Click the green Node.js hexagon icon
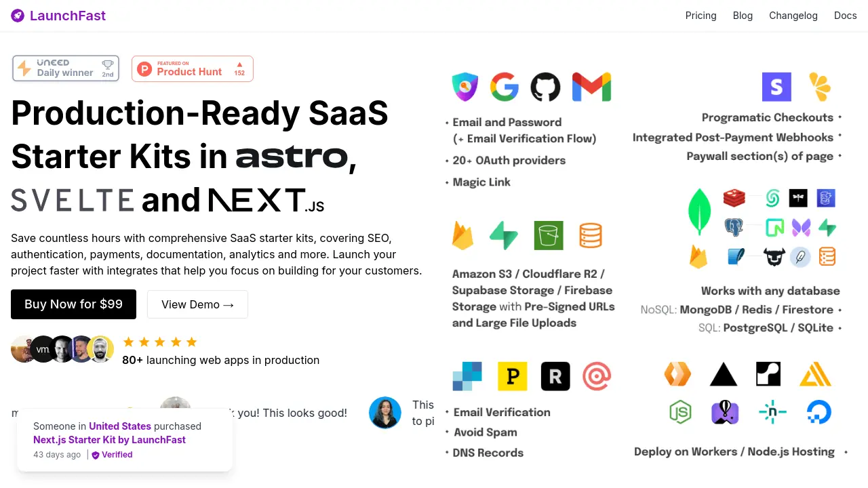868x488 pixels. pos(680,412)
